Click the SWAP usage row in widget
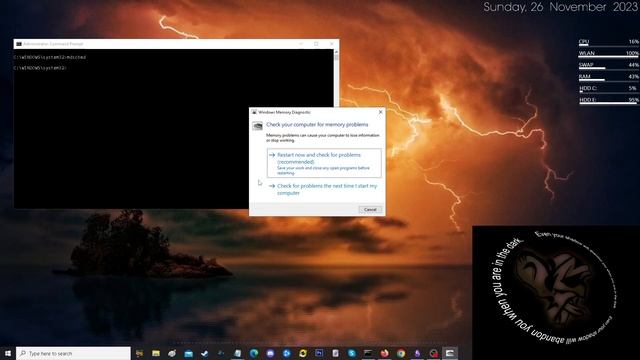640x360 pixels. (x=609, y=65)
